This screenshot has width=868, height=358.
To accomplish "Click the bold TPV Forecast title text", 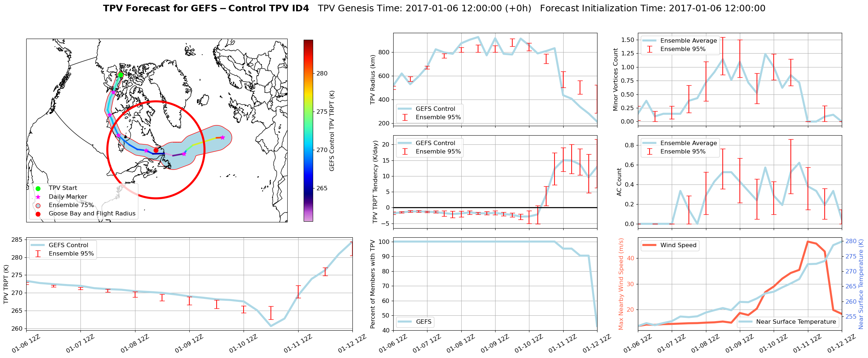I will (x=206, y=8).
